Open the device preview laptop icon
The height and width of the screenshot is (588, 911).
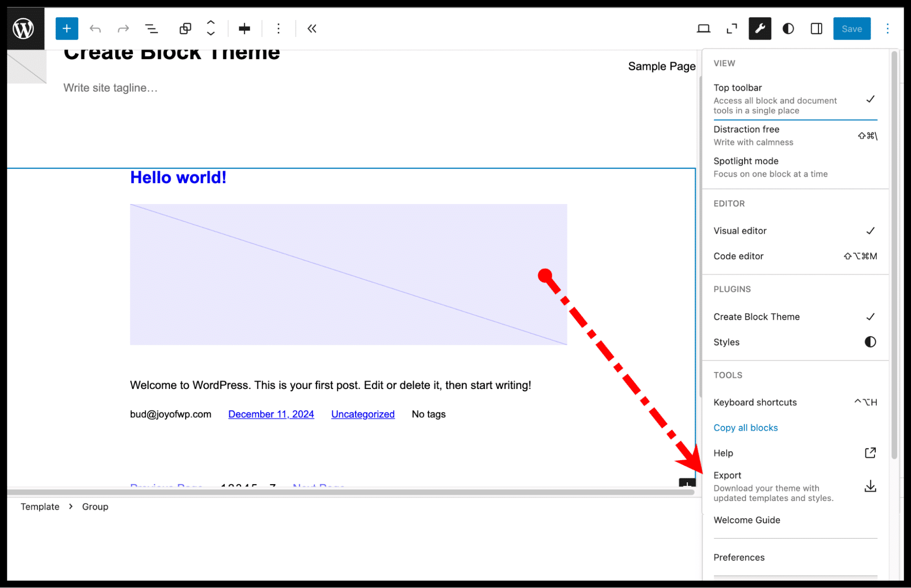point(703,29)
